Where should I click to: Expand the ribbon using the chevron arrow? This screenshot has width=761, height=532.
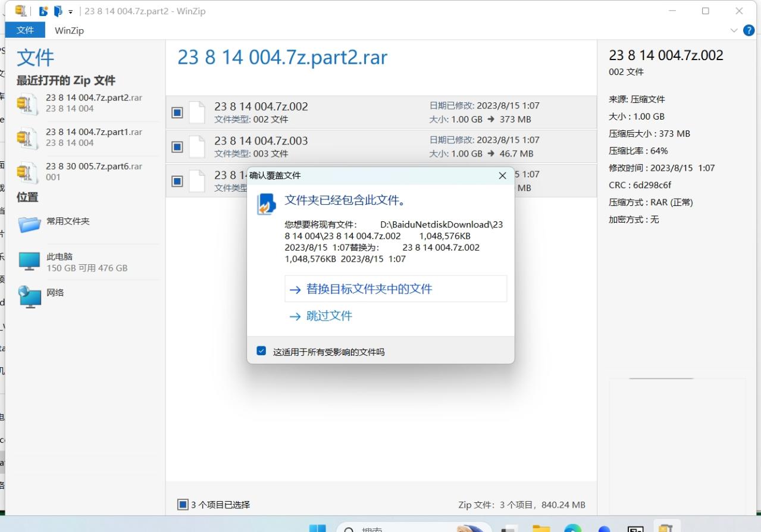tap(734, 30)
